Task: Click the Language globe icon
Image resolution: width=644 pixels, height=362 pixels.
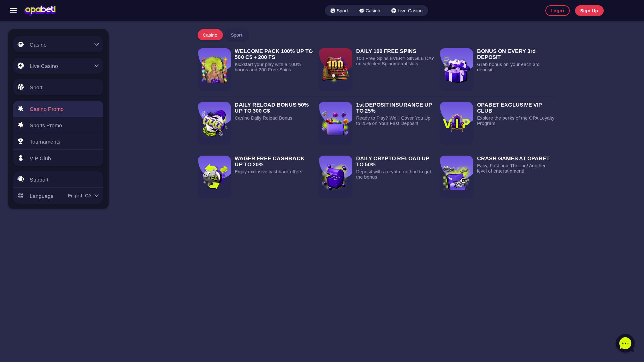Action: click(21, 195)
